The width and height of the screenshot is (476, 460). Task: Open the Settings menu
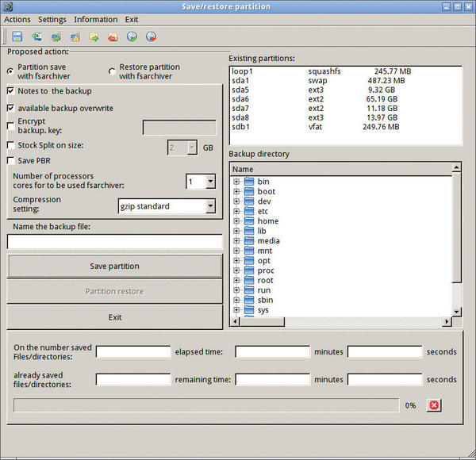pos(52,19)
